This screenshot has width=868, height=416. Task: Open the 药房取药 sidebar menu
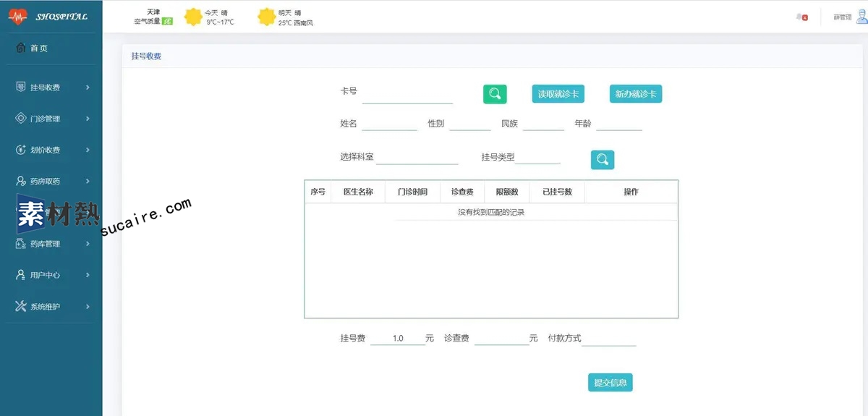[x=51, y=182]
